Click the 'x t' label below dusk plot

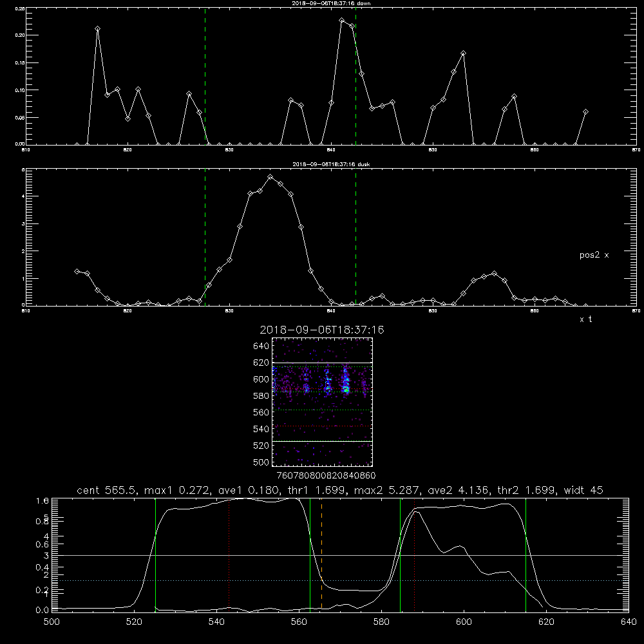click(585, 319)
